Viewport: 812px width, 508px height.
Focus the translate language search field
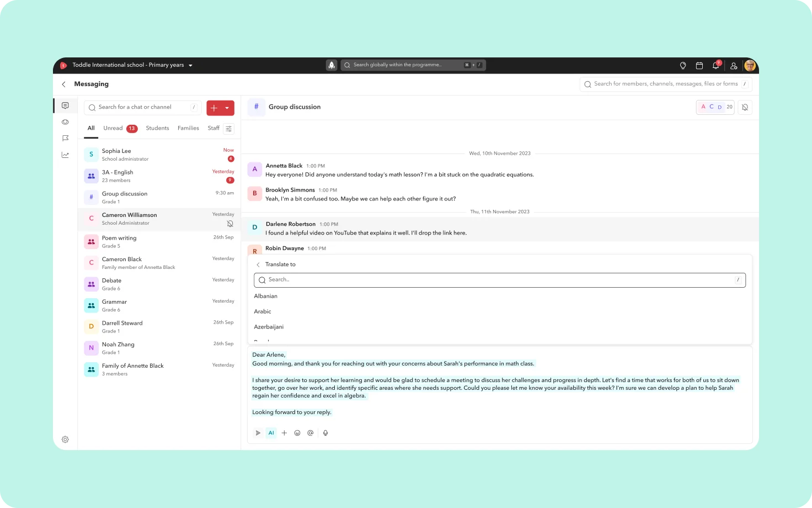point(500,280)
